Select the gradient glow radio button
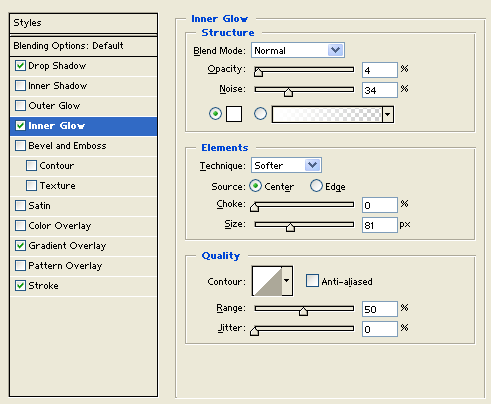 tap(260, 114)
